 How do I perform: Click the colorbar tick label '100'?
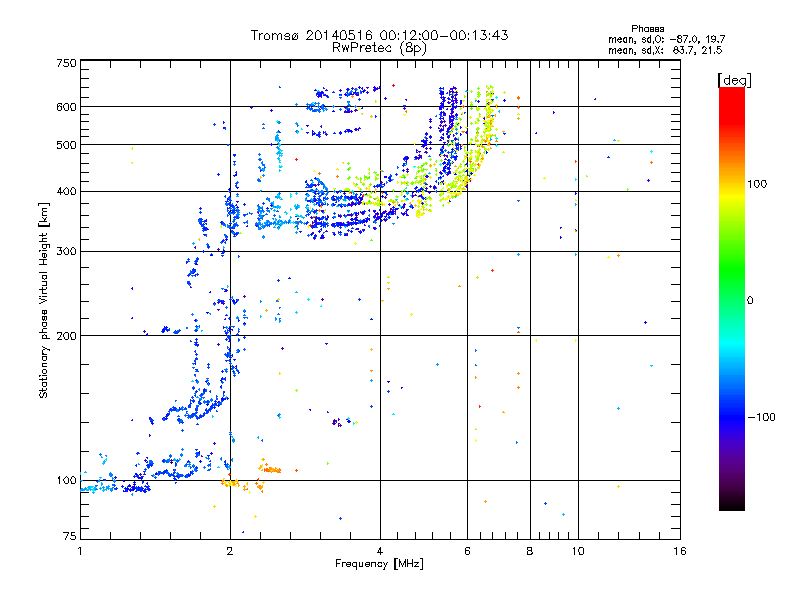(757, 184)
